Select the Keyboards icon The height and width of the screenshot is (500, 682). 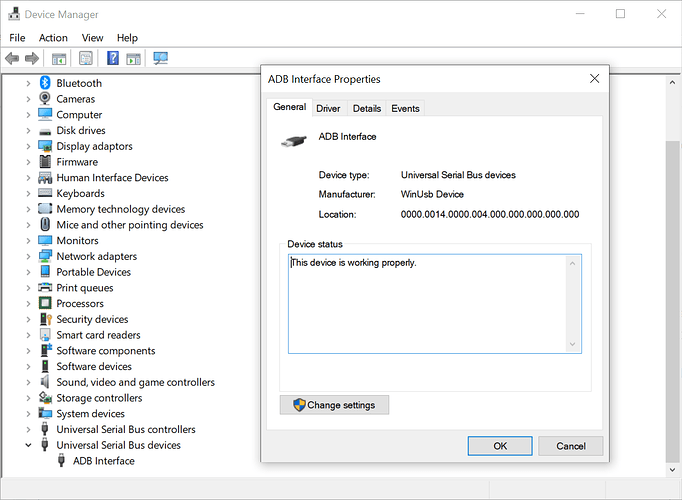[x=45, y=193]
